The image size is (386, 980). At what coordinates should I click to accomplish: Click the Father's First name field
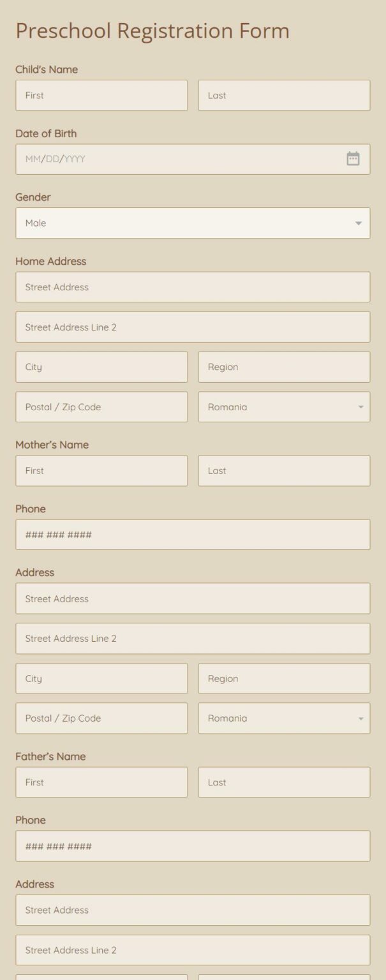click(x=101, y=782)
